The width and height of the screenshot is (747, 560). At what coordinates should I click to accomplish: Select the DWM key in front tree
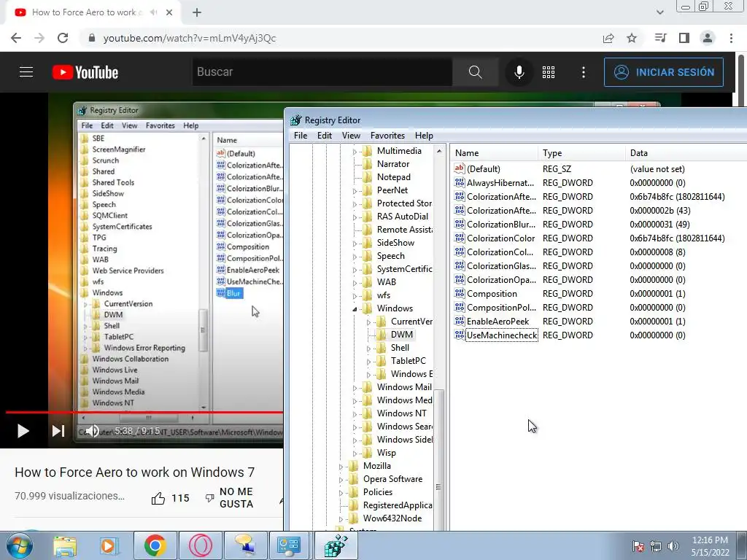[x=402, y=335]
